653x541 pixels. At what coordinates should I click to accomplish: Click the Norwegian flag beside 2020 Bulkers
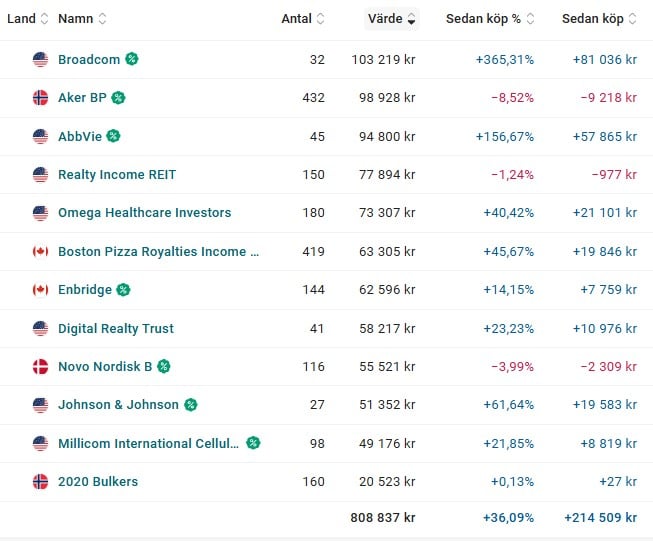(x=40, y=481)
